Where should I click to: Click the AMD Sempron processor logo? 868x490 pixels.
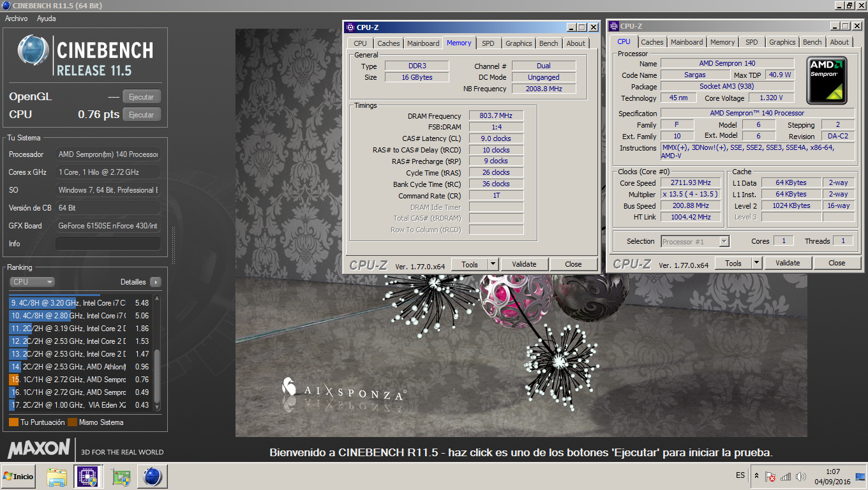coord(827,81)
